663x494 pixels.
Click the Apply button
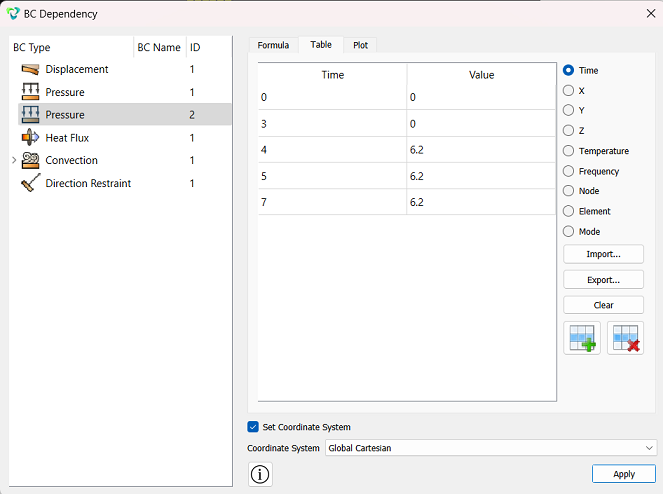point(624,474)
